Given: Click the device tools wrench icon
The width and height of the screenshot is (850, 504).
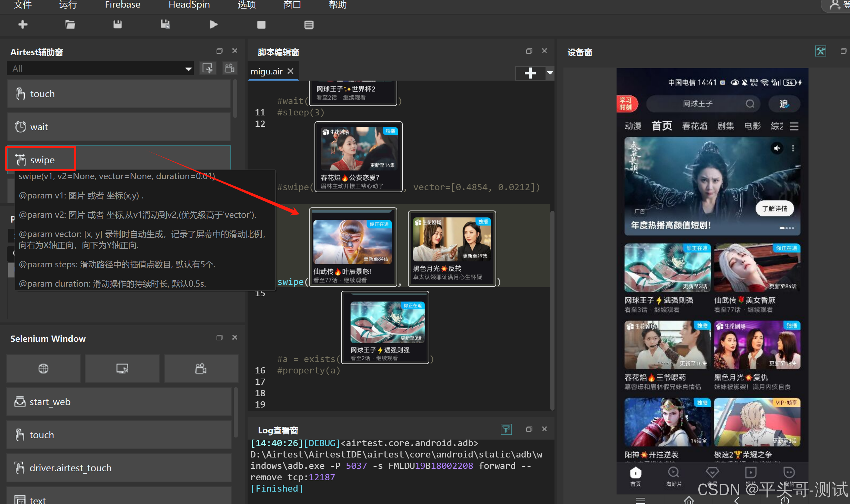Looking at the screenshot, I should [820, 51].
